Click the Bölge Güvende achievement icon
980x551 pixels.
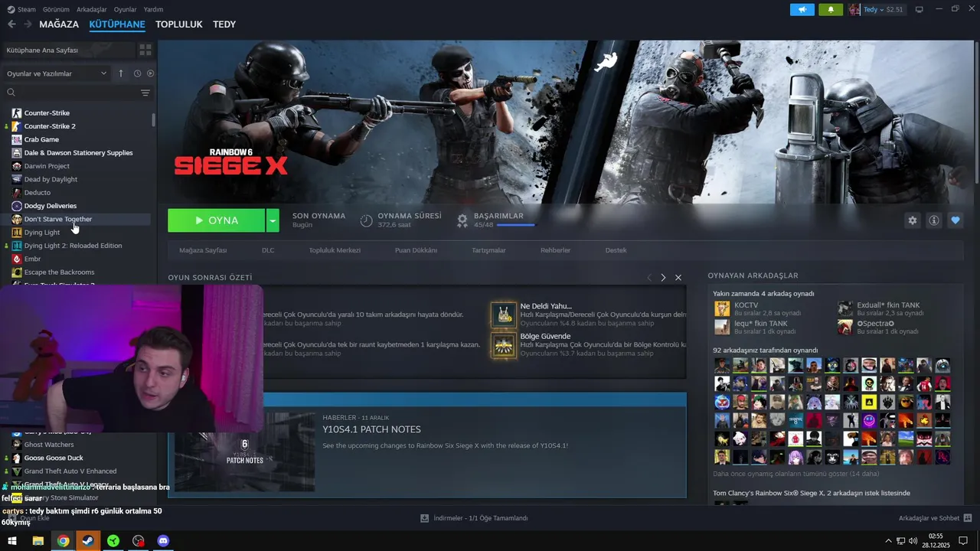click(504, 345)
